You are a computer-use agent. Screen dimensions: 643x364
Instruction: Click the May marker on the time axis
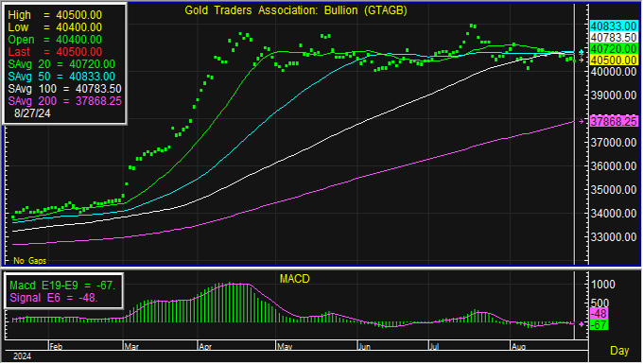(x=285, y=347)
